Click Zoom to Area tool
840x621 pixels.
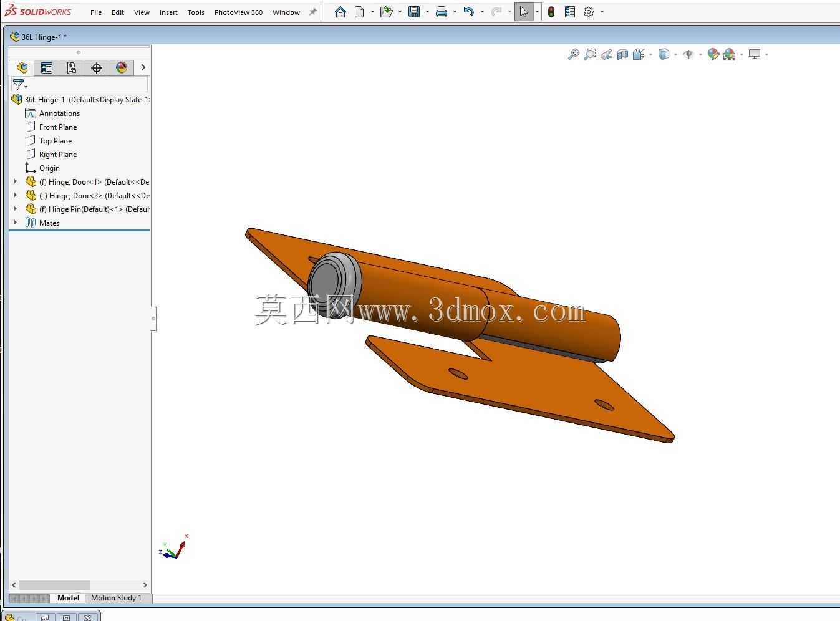[x=590, y=54]
